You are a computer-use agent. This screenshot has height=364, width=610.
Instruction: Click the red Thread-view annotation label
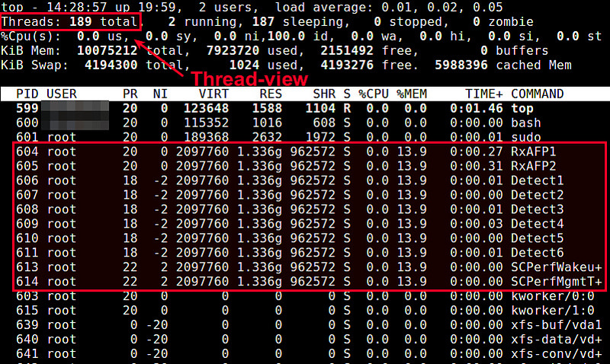(249, 78)
